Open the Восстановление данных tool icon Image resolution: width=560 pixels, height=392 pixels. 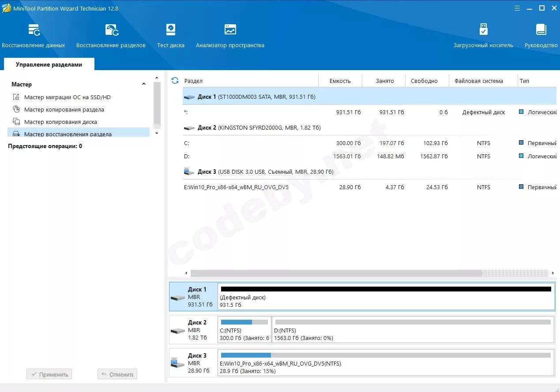click(x=34, y=30)
